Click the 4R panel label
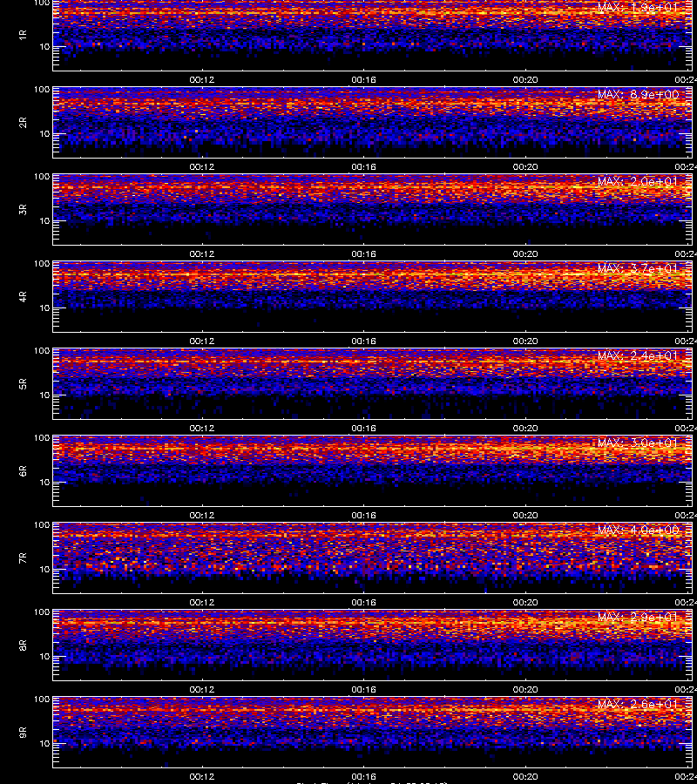 [23, 296]
